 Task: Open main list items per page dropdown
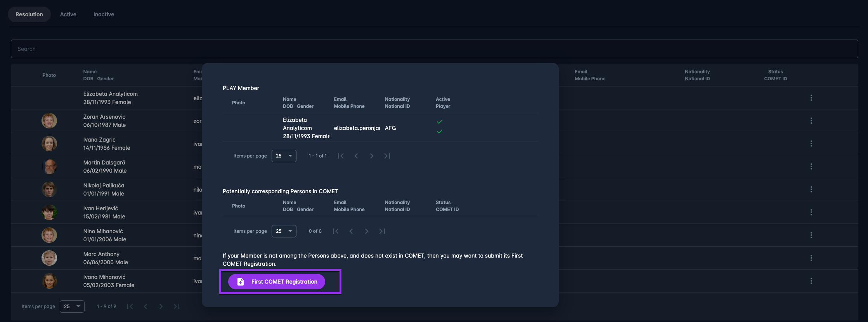72,306
